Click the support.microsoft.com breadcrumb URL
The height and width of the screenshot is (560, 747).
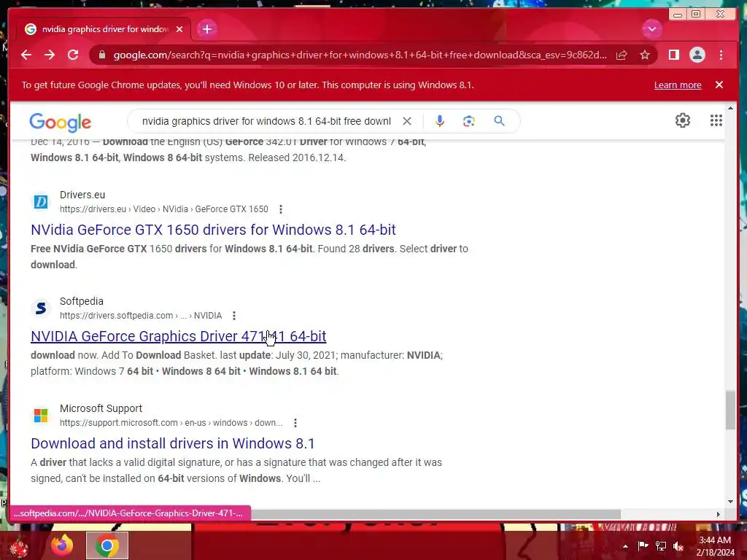(x=171, y=423)
